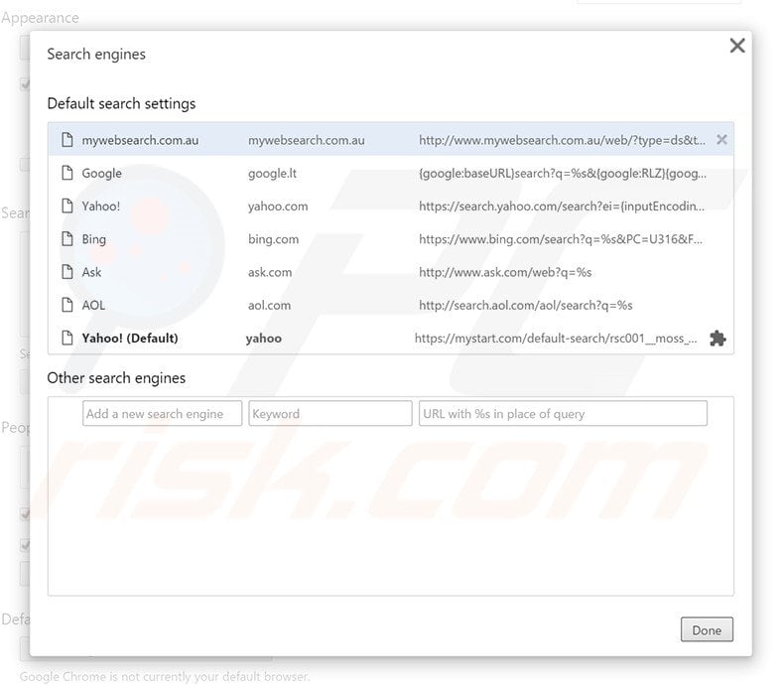Click the aol.com keyword cell

[x=270, y=305]
